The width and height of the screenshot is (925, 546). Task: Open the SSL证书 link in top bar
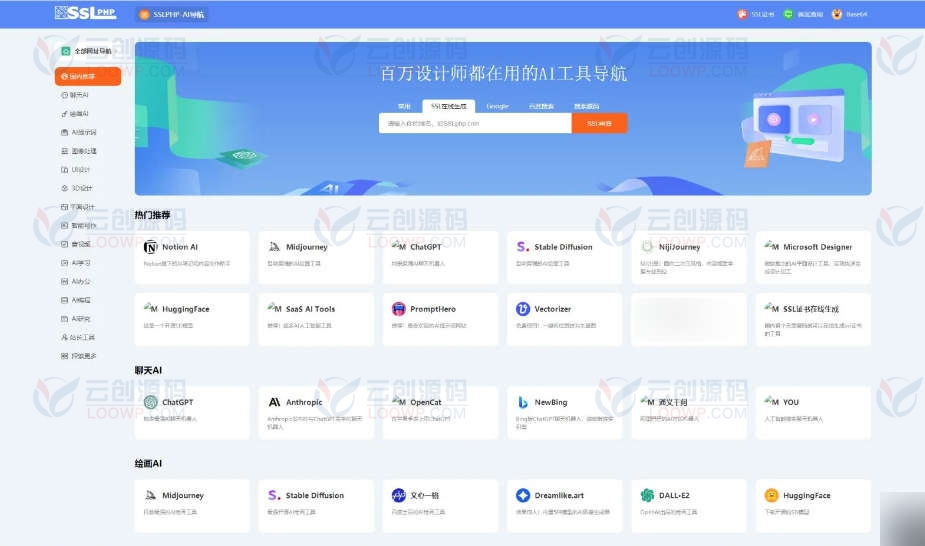pyautogui.click(x=755, y=14)
